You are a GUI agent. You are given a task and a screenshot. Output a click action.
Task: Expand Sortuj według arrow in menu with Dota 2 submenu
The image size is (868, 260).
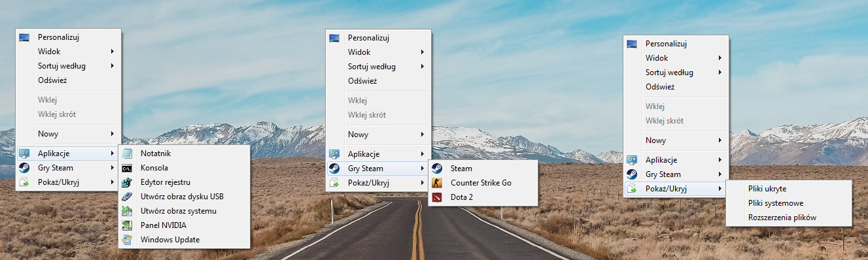click(423, 66)
